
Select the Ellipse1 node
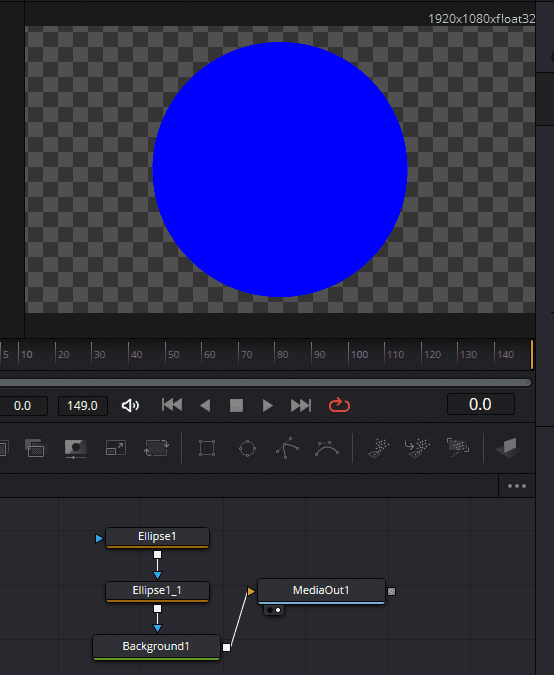(157, 537)
